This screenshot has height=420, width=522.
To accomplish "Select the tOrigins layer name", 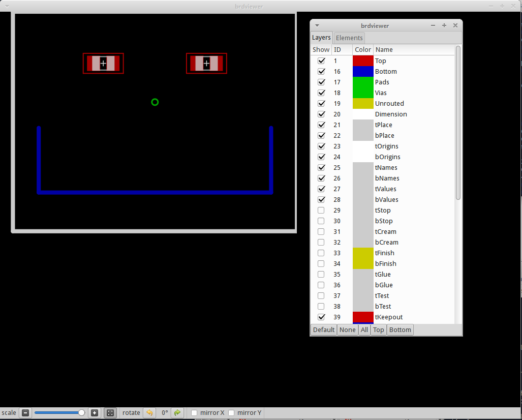I will pos(386,146).
